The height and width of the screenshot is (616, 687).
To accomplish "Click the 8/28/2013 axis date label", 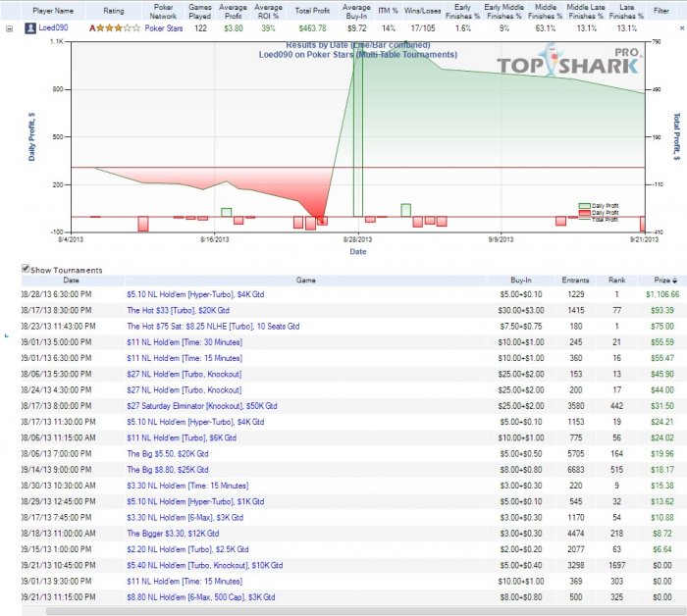I will pyautogui.click(x=357, y=239).
